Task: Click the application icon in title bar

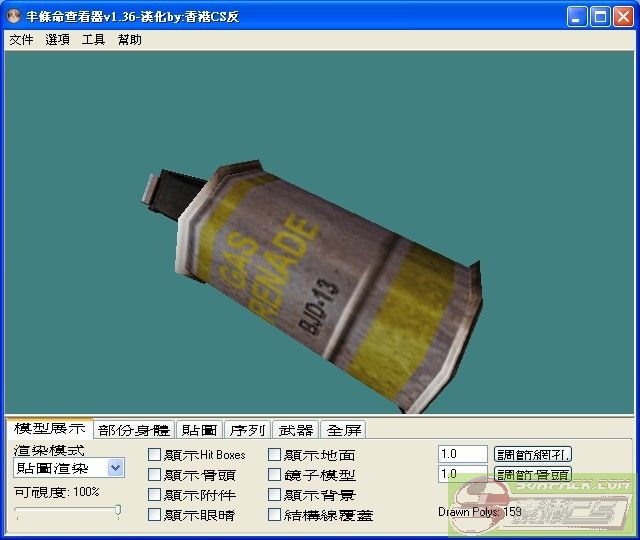Action: [x=14, y=16]
